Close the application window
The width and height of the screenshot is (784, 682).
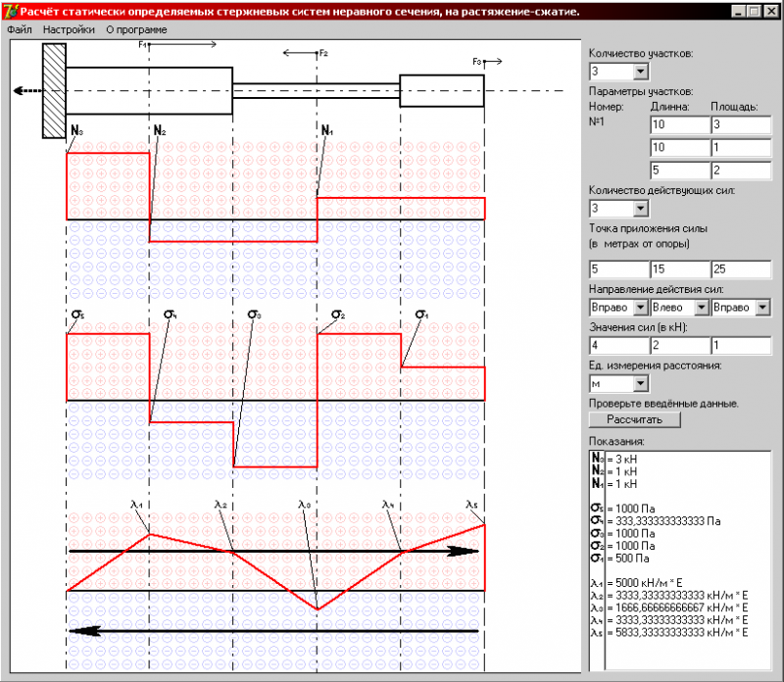771,11
